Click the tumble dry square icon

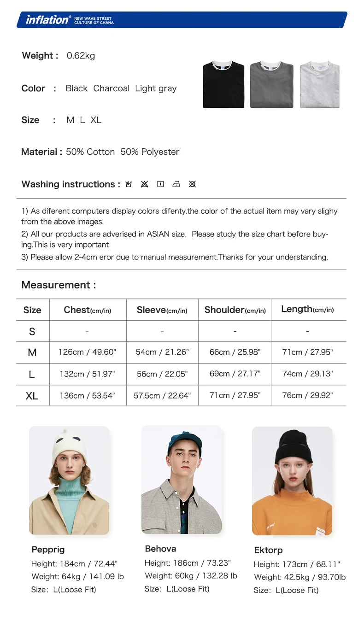160,184
